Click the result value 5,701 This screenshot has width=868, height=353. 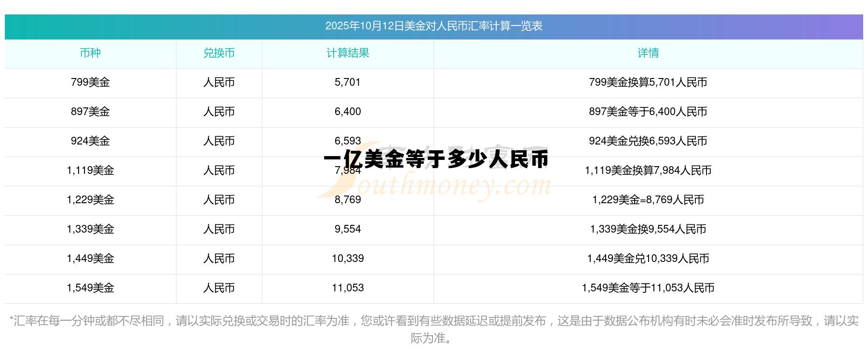(x=348, y=82)
